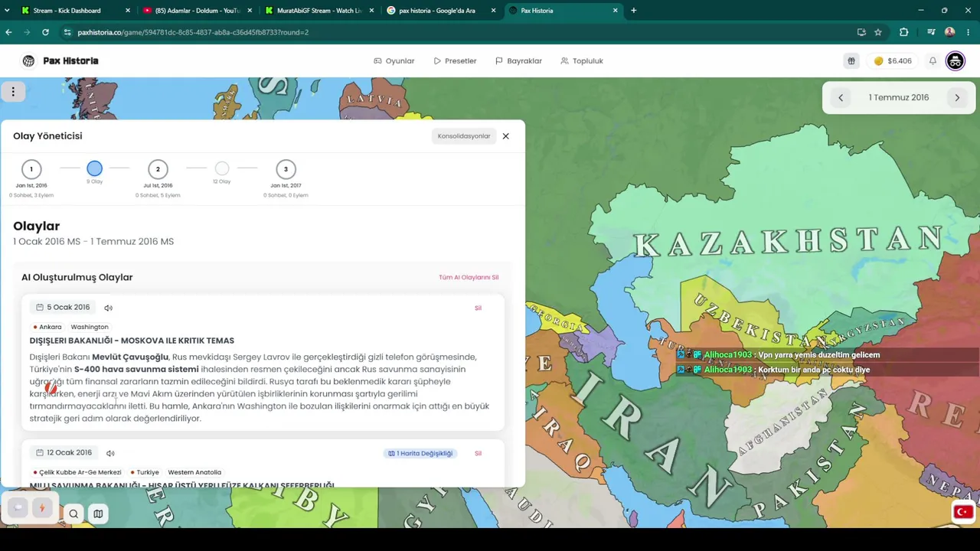Click the AI Oluşturulmuş Olaylar heading
980x551 pixels.
pyautogui.click(x=77, y=277)
